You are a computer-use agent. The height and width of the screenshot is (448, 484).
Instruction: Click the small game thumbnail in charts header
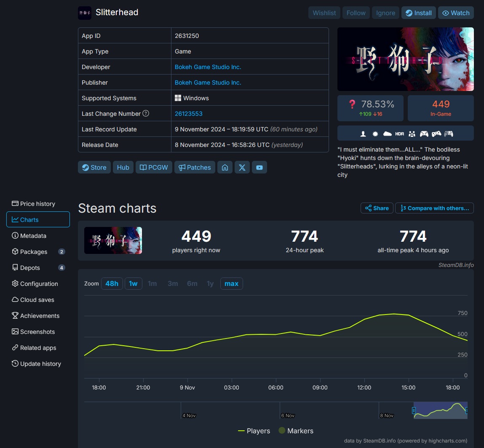[x=113, y=241]
